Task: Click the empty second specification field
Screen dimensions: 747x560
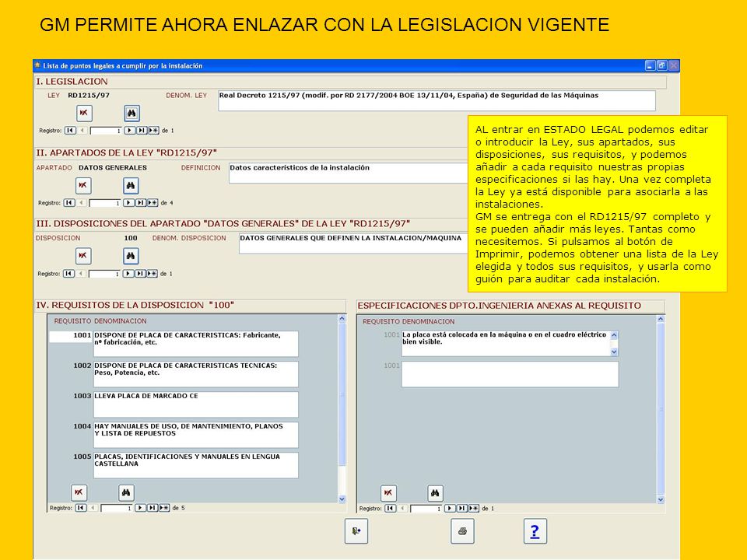Action: (510, 374)
